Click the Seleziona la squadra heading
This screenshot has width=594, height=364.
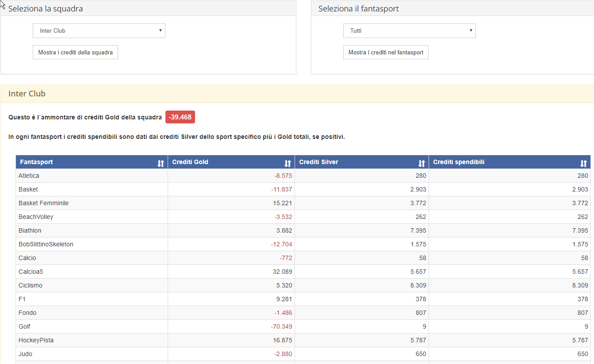(46, 8)
